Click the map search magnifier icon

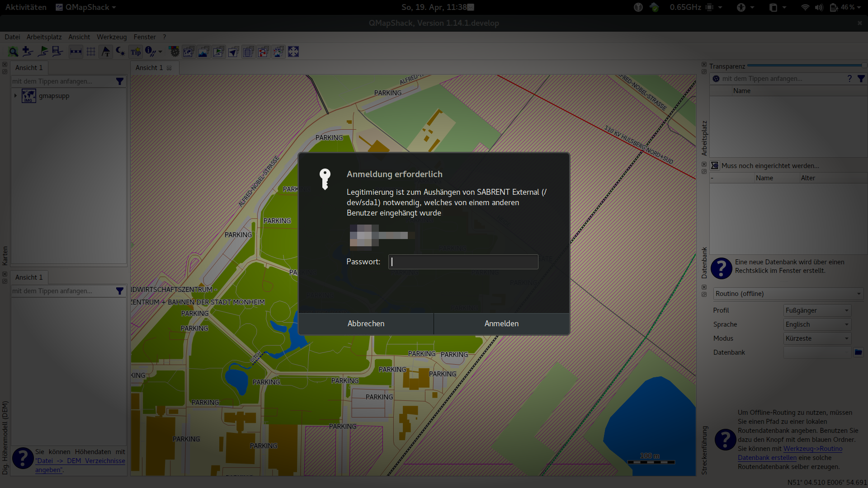click(13, 52)
